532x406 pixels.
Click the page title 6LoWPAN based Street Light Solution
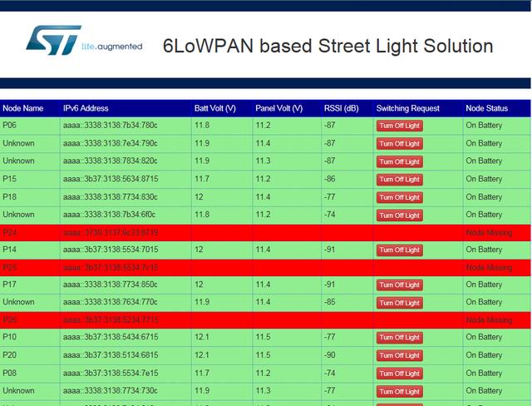(x=328, y=46)
